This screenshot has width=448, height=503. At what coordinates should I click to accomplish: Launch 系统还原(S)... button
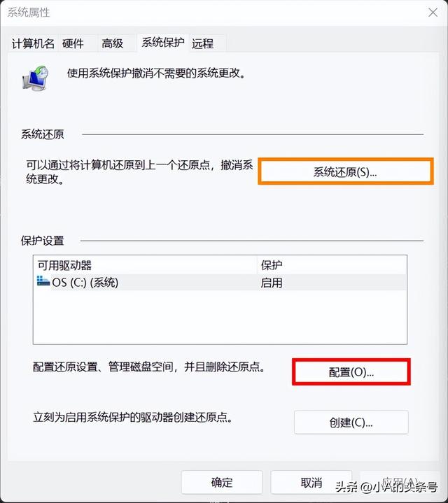pos(346,171)
